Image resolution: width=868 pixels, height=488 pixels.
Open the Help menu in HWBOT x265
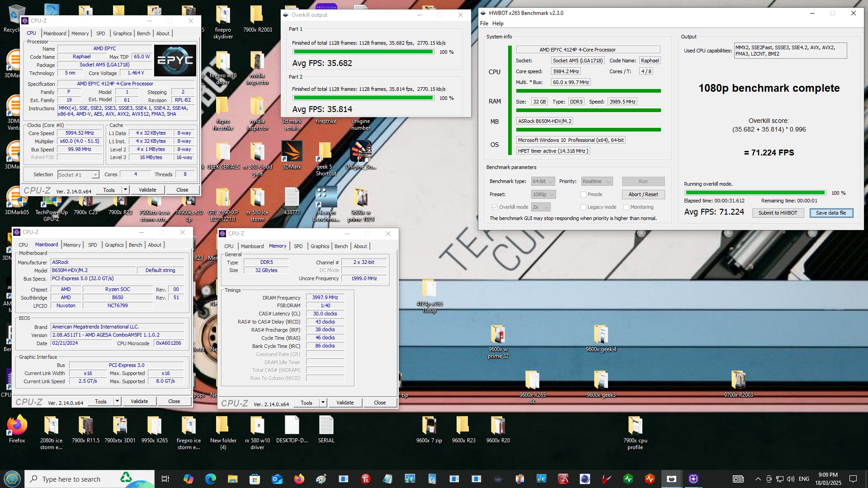coord(498,23)
